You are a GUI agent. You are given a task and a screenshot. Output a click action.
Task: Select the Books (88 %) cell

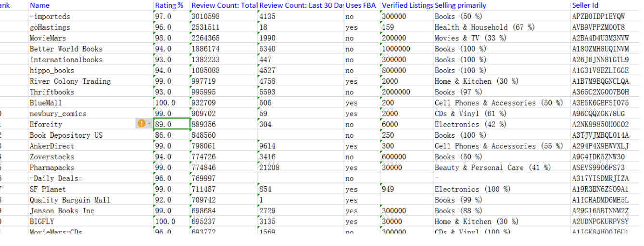pos(458,211)
